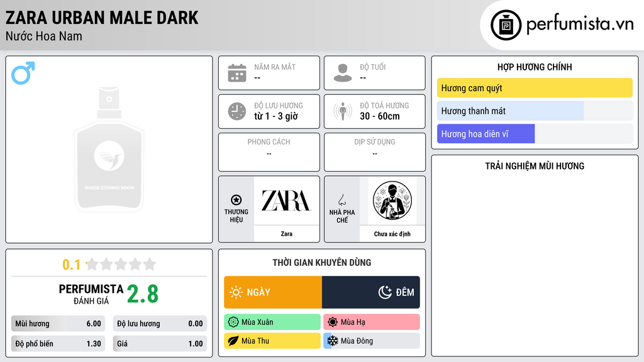Viewport: 644px width, 362px height.
Task: Click the star badge icon above Thương hiệu
Action: pos(236,200)
